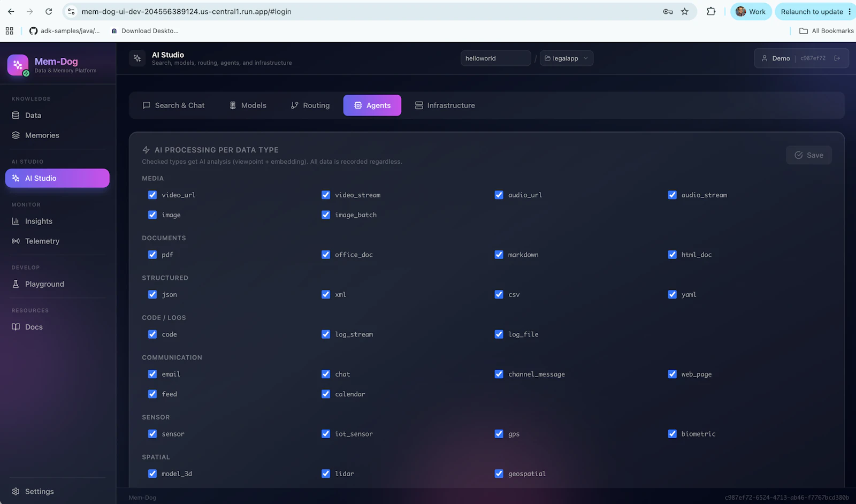The image size is (856, 504).
Task: Toggle the email checkbox
Action: pos(152,375)
